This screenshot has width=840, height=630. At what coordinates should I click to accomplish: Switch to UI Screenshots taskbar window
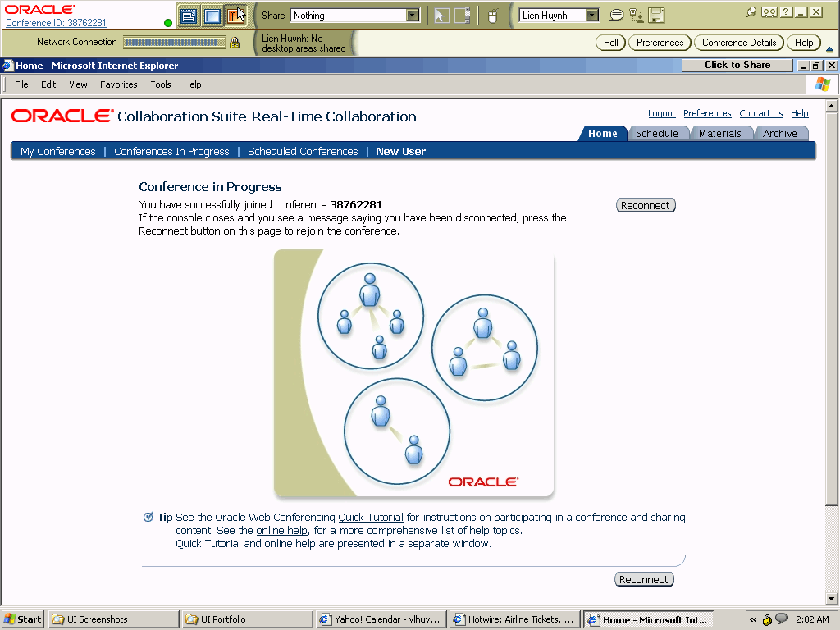pos(114,619)
